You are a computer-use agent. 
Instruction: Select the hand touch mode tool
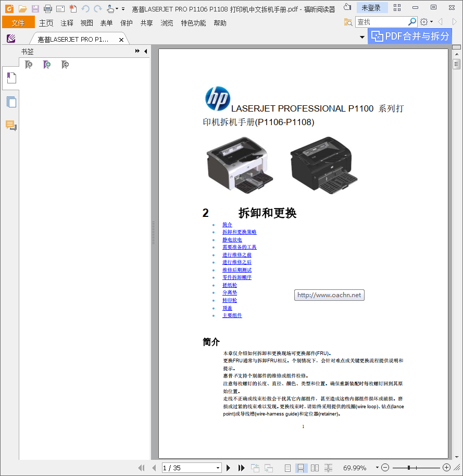coord(110,9)
